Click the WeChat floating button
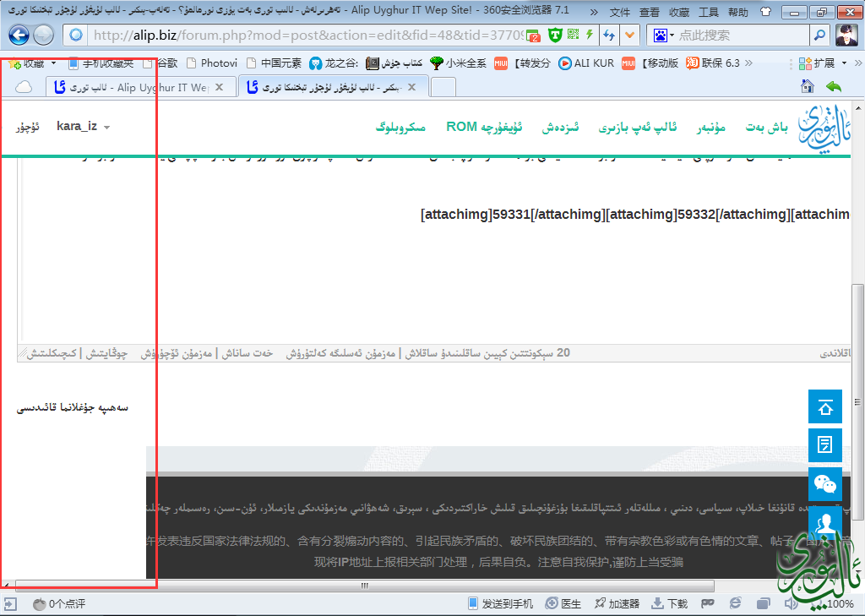 (825, 484)
